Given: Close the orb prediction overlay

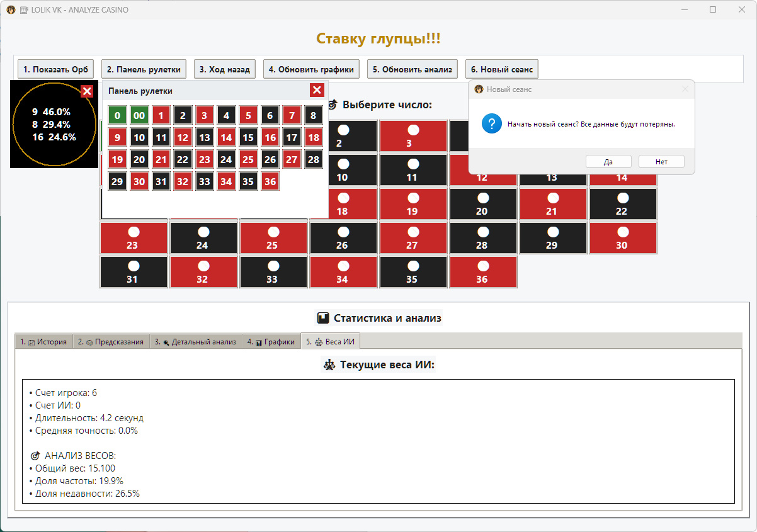Looking at the screenshot, I should coord(88,91).
